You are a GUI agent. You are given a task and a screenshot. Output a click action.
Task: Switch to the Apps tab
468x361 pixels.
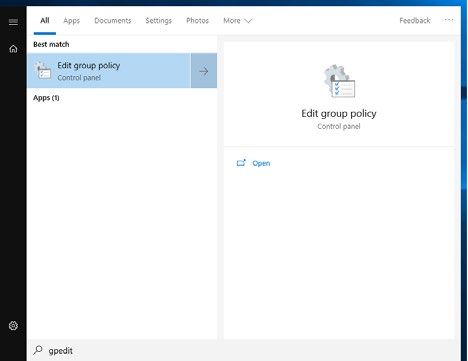tap(71, 21)
